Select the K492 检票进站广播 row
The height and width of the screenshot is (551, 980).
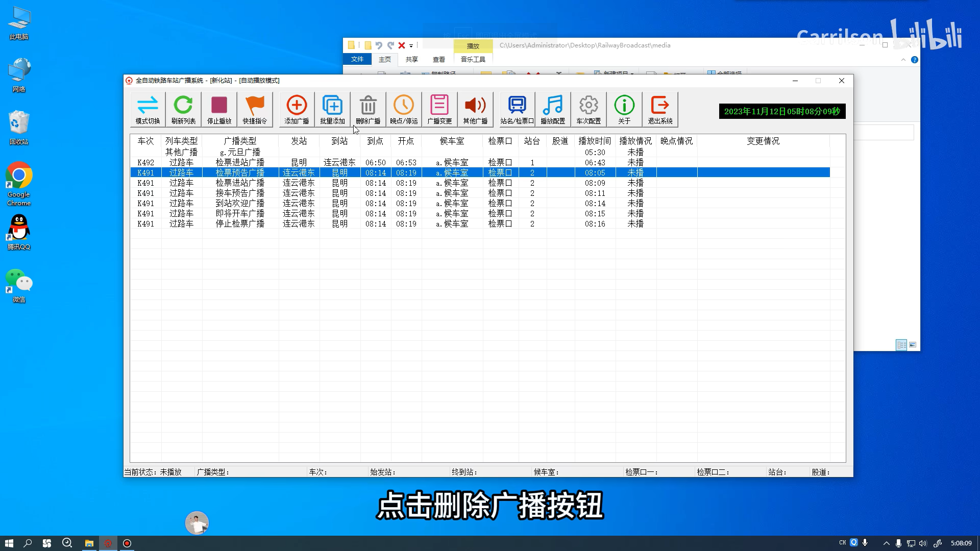click(x=240, y=163)
